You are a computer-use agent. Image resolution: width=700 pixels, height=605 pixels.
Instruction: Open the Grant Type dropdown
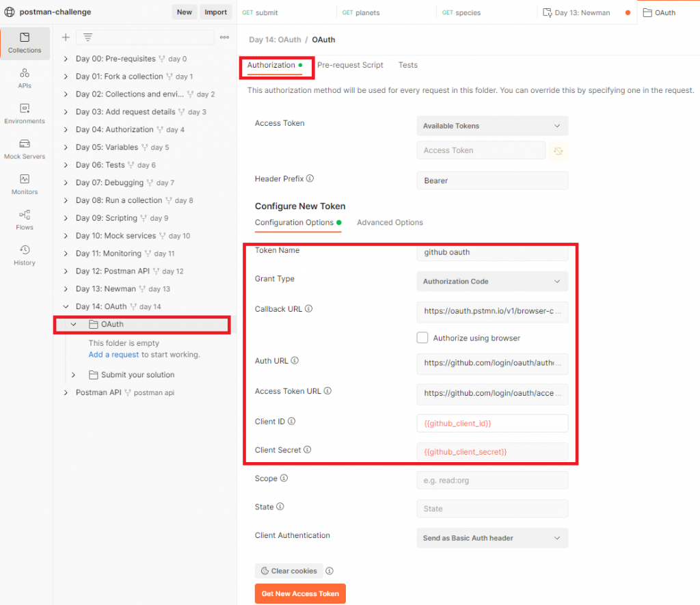tap(492, 281)
